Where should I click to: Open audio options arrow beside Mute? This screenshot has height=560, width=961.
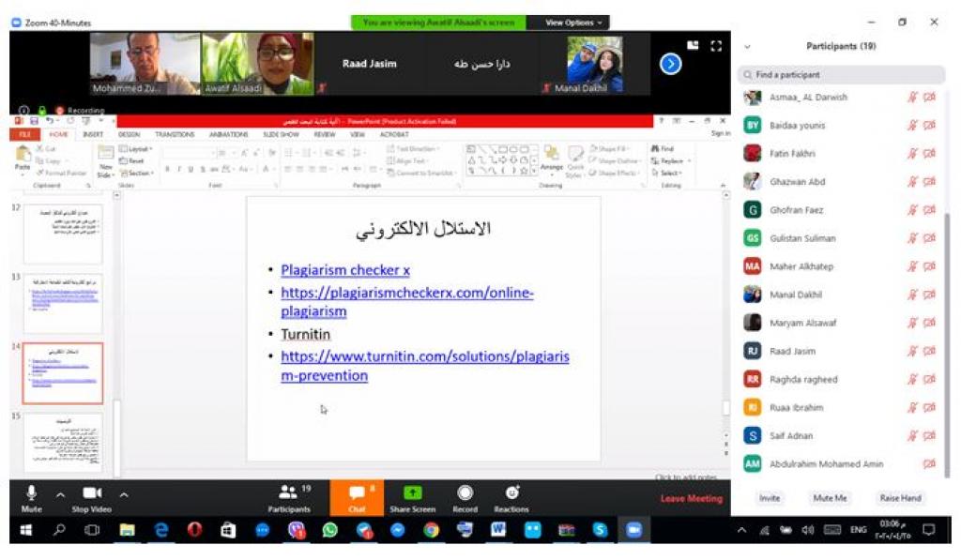61,494
